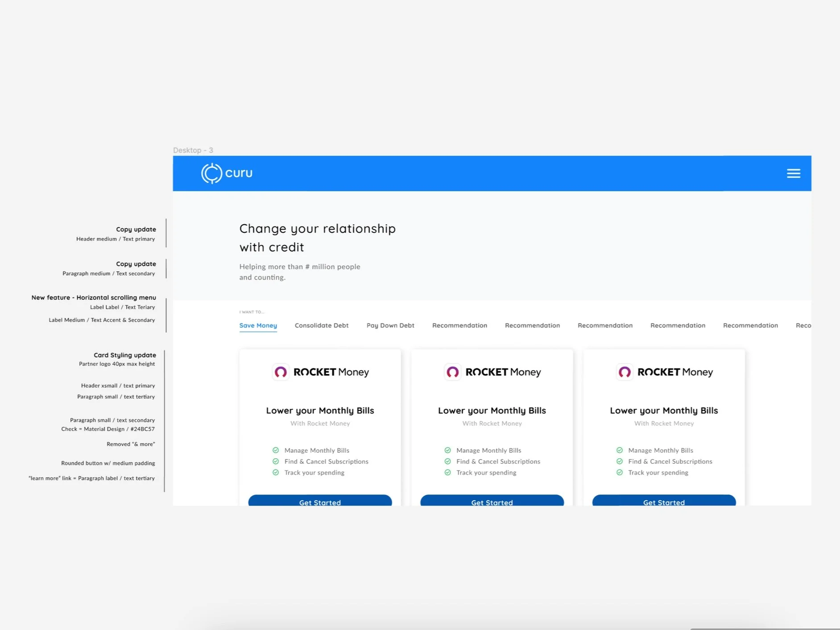The height and width of the screenshot is (630, 840).
Task: Switch to Consolidate Debt tab
Action: [321, 325]
